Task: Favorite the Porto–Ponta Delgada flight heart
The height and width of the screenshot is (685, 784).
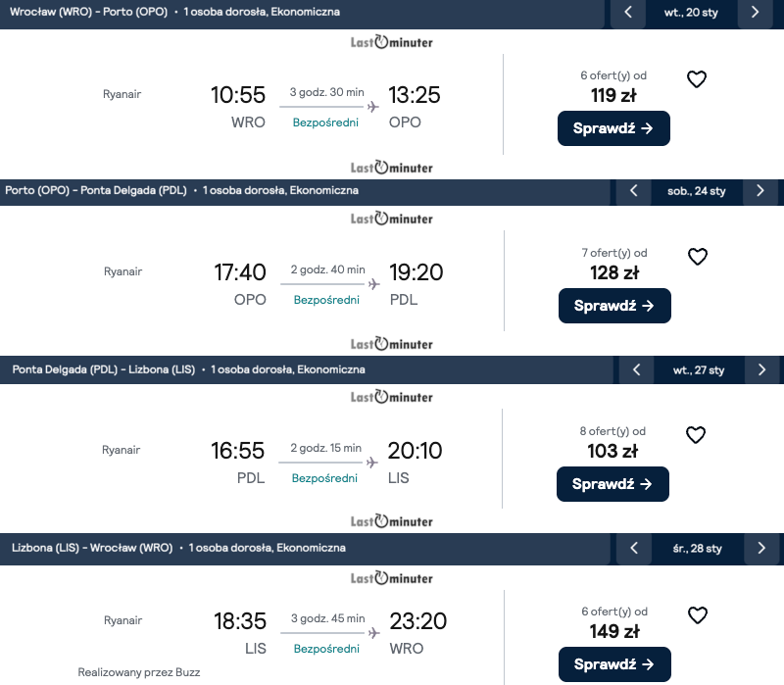Action: pyautogui.click(x=697, y=257)
